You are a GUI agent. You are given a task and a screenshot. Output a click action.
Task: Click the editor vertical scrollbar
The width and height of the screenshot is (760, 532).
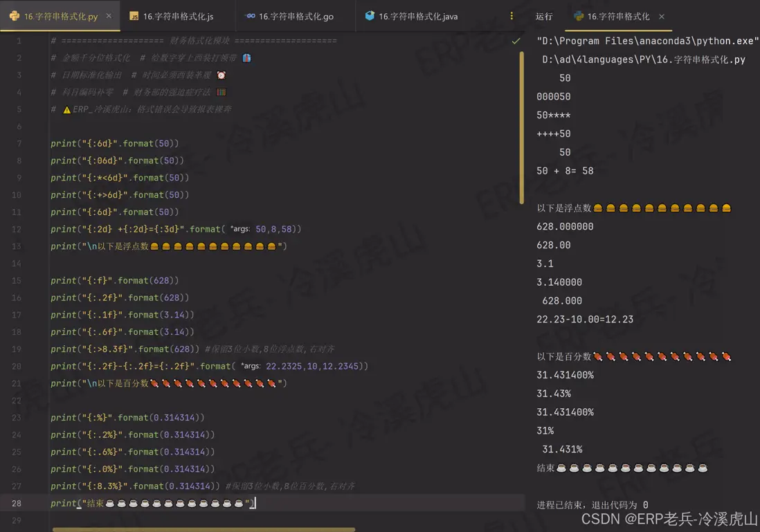click(521, 127)
